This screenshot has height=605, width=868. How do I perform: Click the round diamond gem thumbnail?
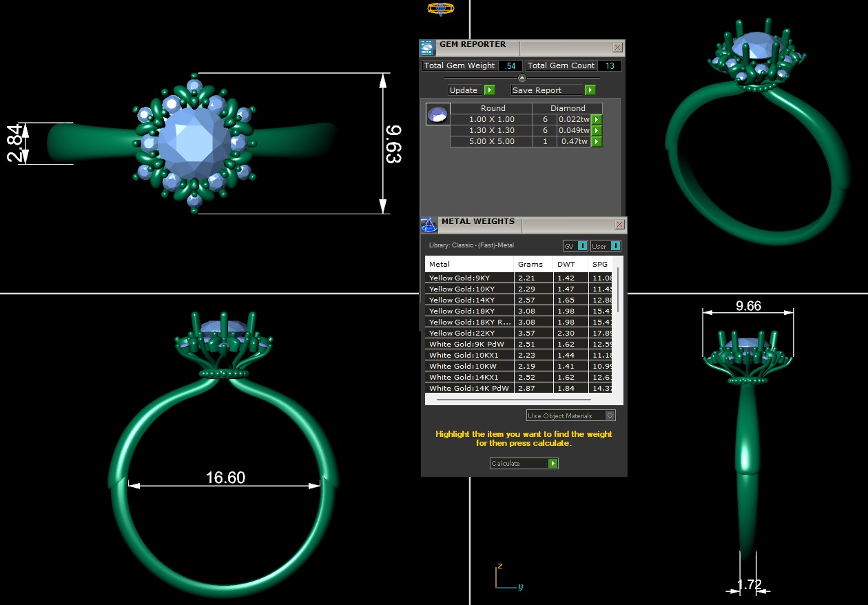pyautogui.click(x=437, y=114)
